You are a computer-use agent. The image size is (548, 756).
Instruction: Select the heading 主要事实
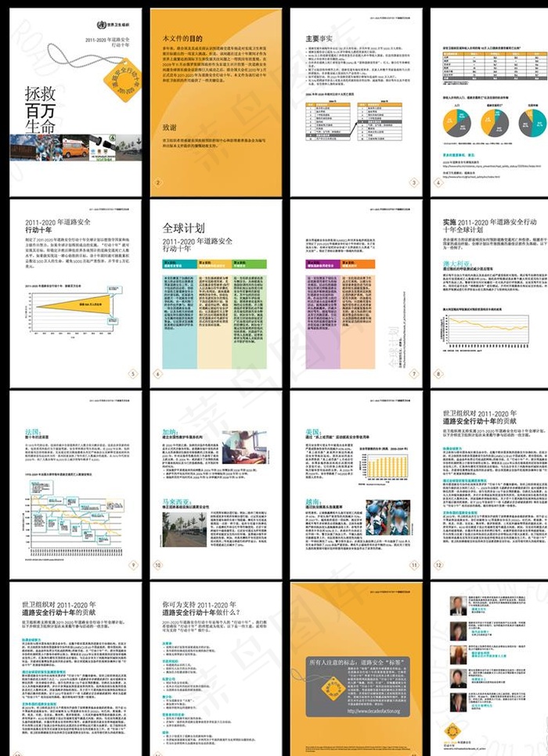click(x=319, y=38)
